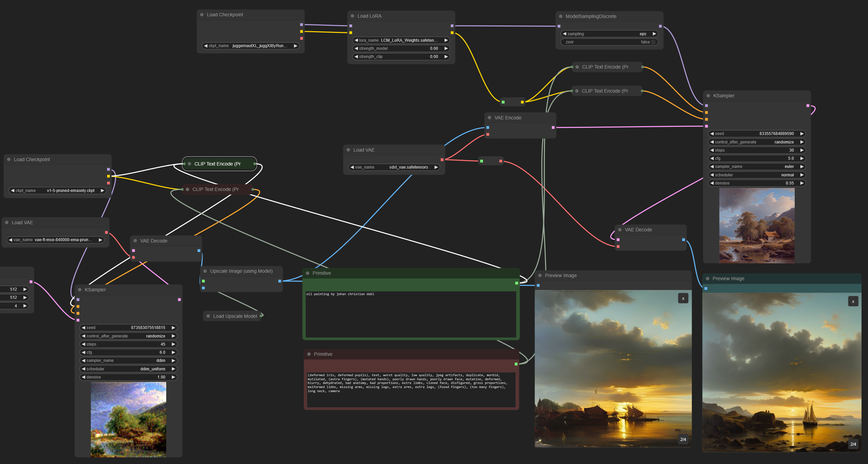Open vae-ft-mse-840000 vae_name selector
Screen dimensions: 868x464
pyautogui.click(x=55, y=240)
